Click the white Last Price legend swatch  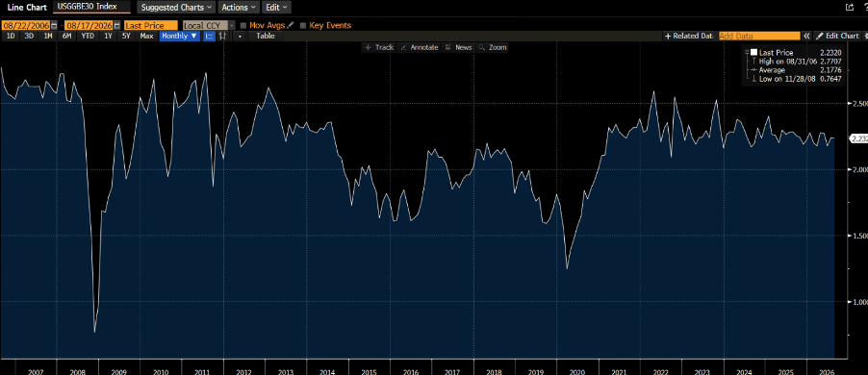[x=753, y=53]
